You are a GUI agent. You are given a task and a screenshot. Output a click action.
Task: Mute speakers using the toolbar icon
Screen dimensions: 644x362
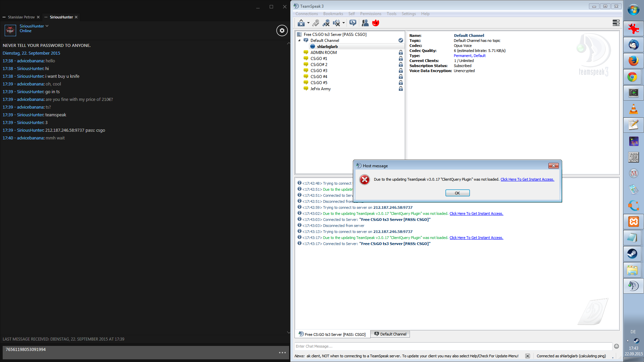coord(336,23)
